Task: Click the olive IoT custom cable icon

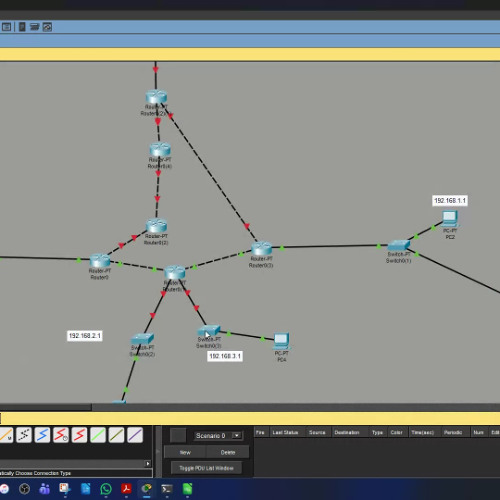Action: (x=116, y=435)
